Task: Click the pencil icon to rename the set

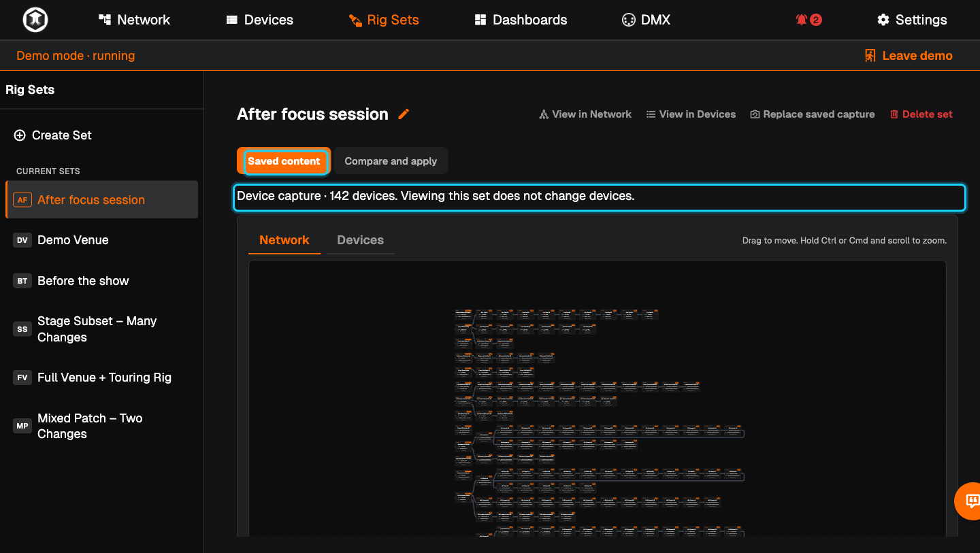Action: tap(404, 114)
